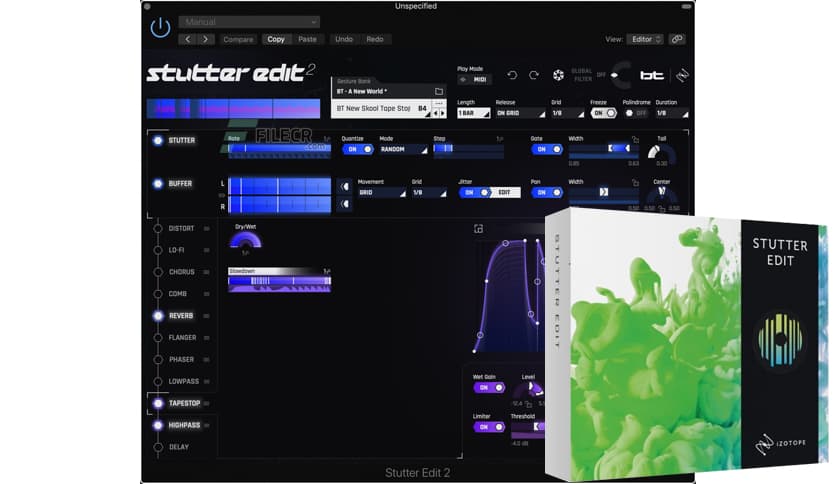Image resolution: width=836 pixels, height=484 pixels.
Task: Toggle the Jitter ON switch
Action: point(475,192)
